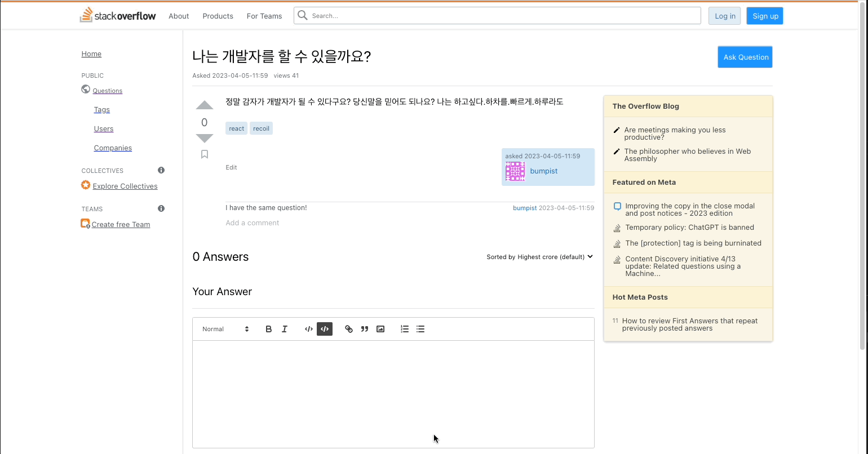Apply bold formatting in answer editor
Screen dimensions: 868x454
point(269,329)
